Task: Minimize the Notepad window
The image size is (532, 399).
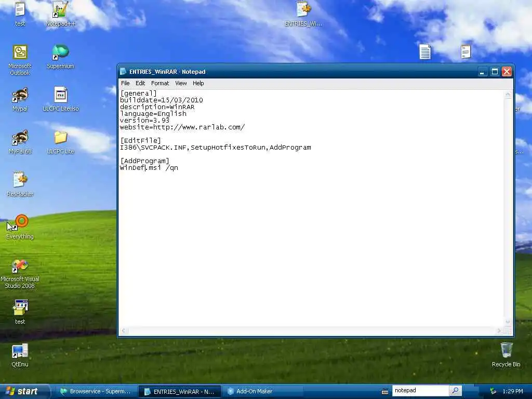Action: click(482, 72)
